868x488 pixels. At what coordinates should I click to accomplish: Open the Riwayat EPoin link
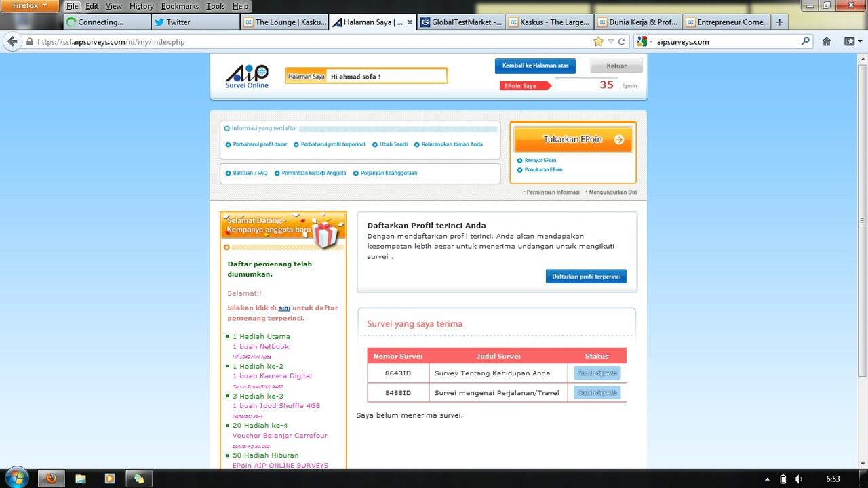[540, 160]
